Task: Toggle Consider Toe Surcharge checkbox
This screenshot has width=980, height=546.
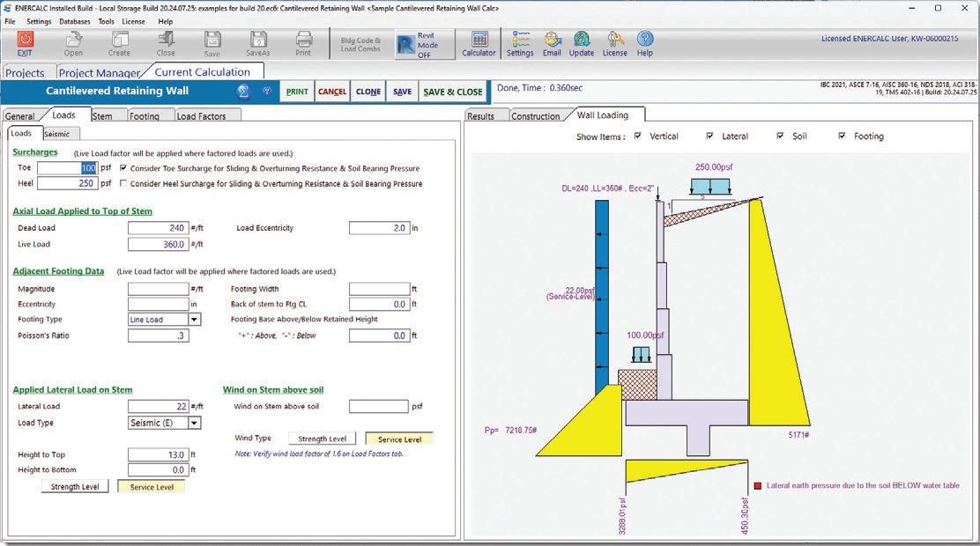Action: (123, 168)
